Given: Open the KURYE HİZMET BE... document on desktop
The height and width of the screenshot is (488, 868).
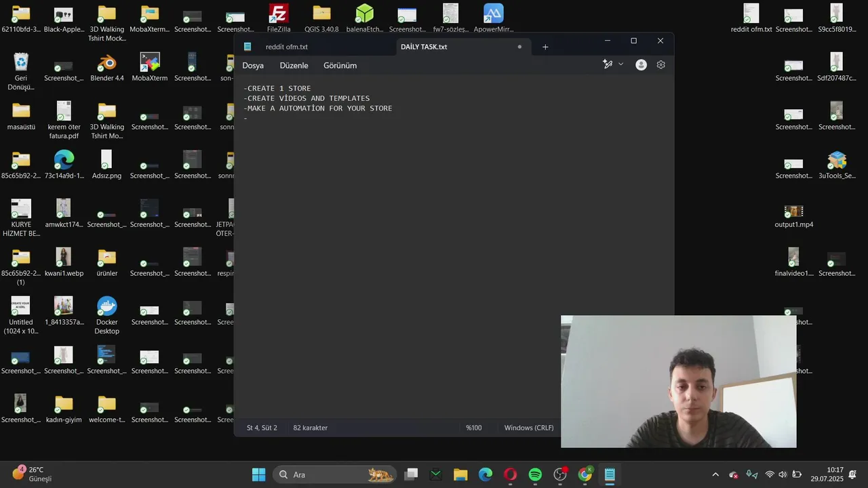Looking at the screenshot, I should click(21, 218).
